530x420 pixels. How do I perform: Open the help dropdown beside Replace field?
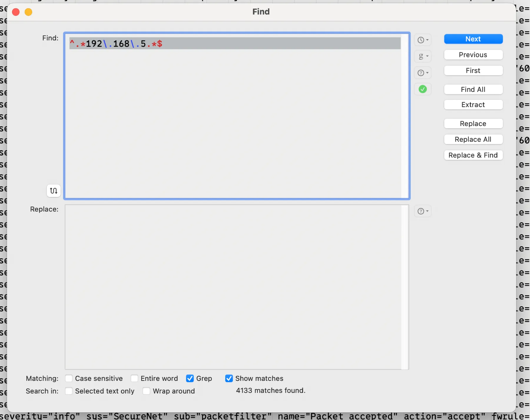pyautogui.click(x=423, y=211)
